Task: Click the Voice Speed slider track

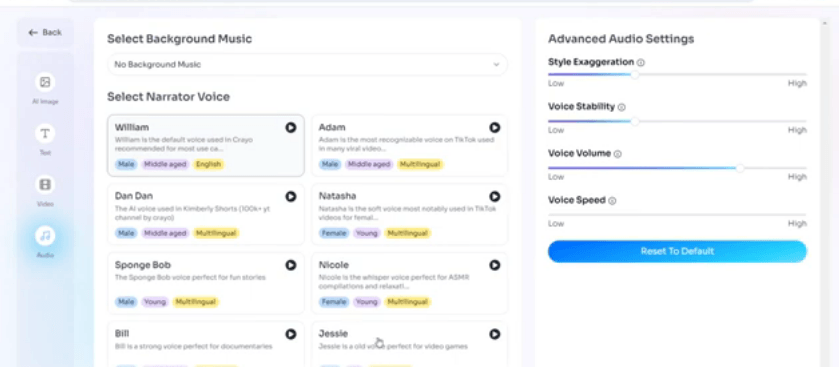Action: point(677,215)
